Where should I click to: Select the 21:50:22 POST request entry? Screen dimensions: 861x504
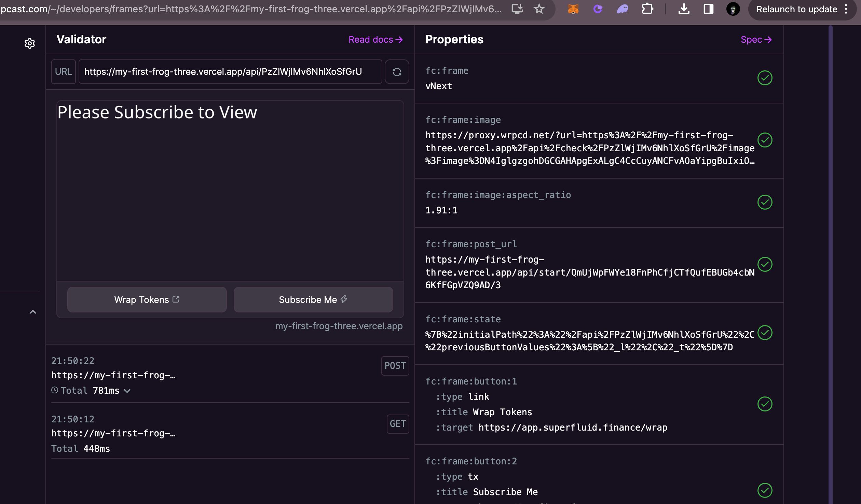coord(230,376)
